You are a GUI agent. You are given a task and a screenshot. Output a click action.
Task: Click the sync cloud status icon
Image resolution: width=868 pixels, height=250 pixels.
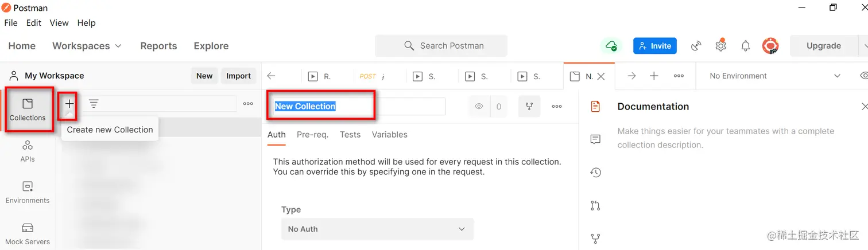(x=611, y=46)
